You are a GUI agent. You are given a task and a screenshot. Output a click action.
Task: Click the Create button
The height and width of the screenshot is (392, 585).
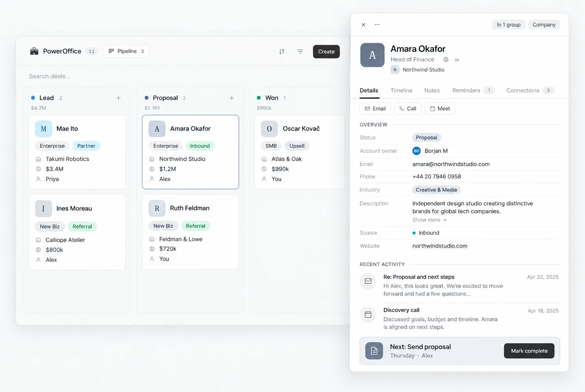(326, 52)
